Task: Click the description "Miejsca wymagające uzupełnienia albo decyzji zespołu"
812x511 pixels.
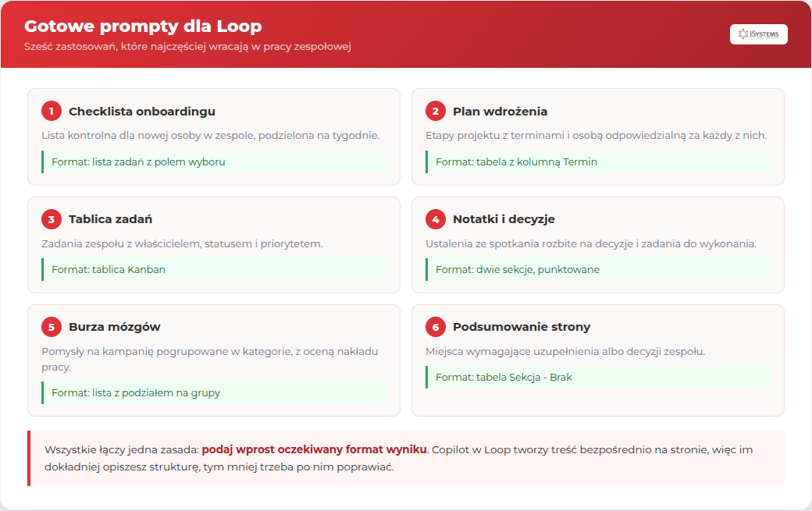Action: point(565,352)
